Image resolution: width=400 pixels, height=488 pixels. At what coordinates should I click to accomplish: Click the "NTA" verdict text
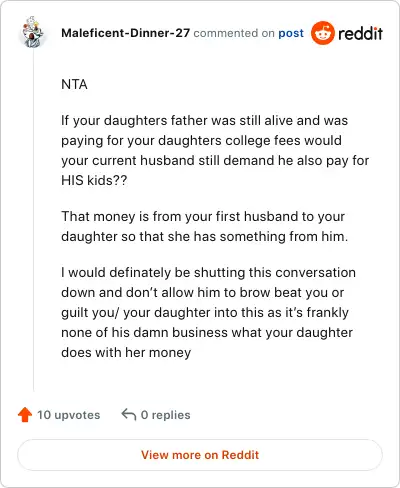pos(74,84)
